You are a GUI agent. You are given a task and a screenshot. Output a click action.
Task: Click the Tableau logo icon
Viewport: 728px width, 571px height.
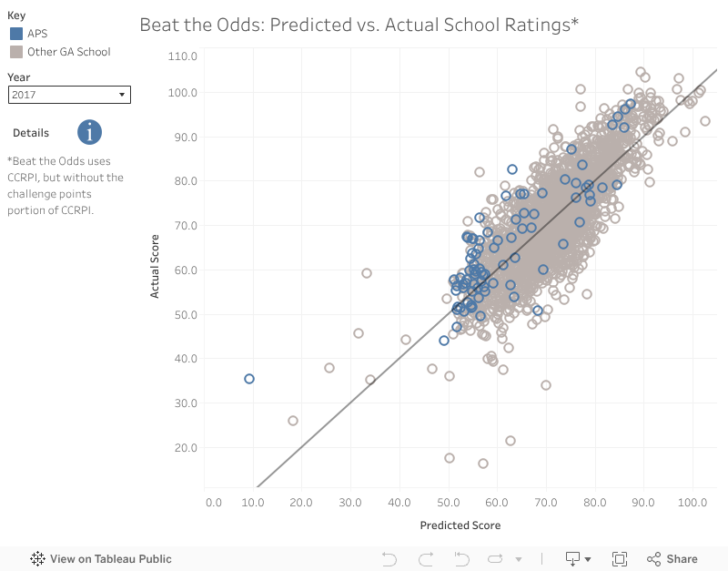tap(38, 559)
